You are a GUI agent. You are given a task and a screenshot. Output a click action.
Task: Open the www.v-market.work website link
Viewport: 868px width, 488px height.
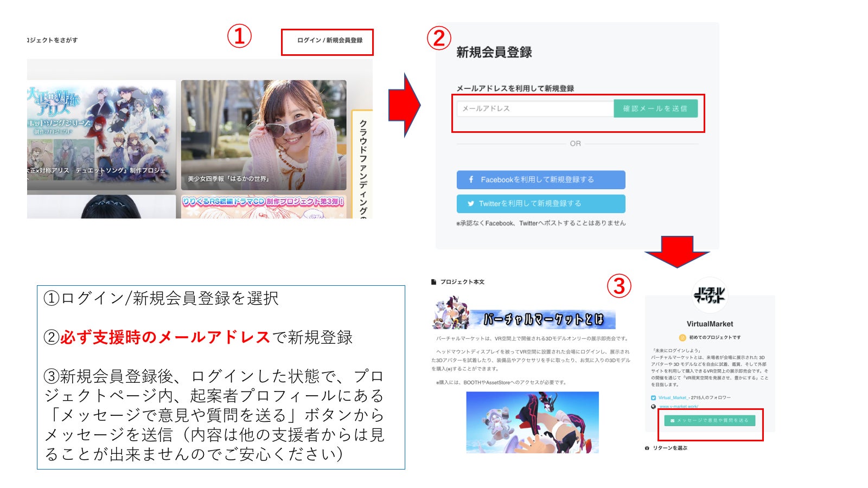pos(678,406)
